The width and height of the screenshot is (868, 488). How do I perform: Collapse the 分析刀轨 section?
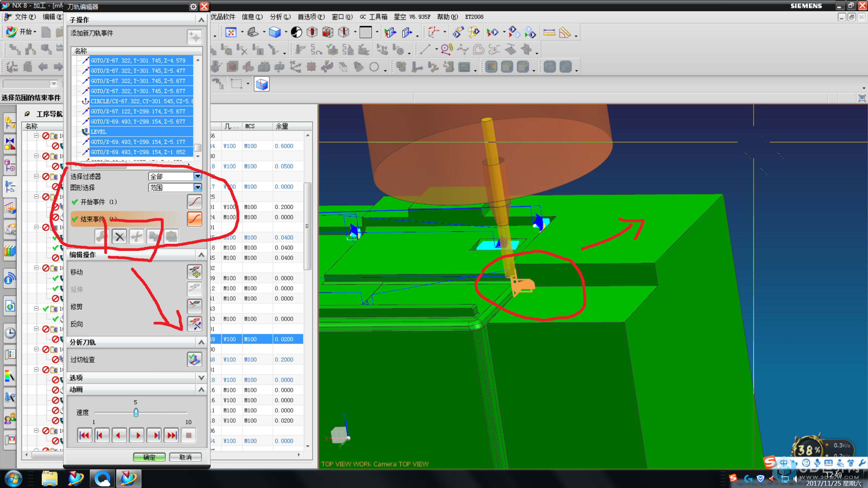point(201,342)
